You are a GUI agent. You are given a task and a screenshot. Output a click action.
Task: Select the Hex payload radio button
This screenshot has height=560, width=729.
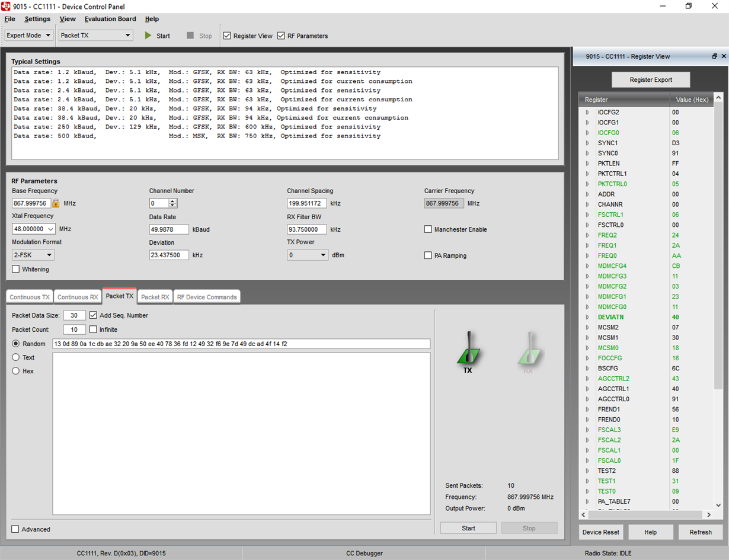tap(16, 371)
